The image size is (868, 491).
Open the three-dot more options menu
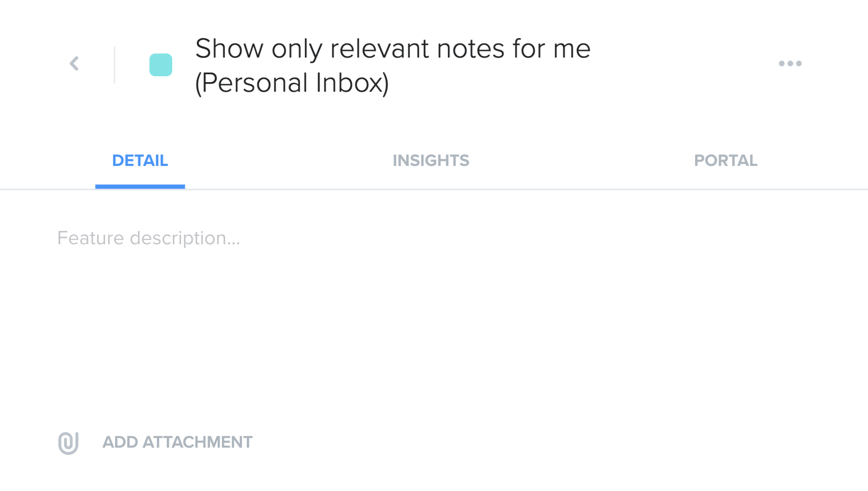click(x=790, y=63)
